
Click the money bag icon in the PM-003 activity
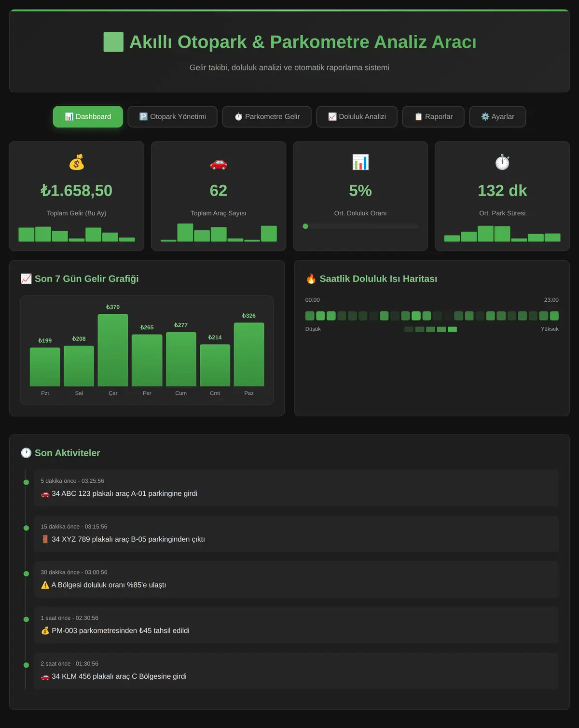[x=45, y=630]
